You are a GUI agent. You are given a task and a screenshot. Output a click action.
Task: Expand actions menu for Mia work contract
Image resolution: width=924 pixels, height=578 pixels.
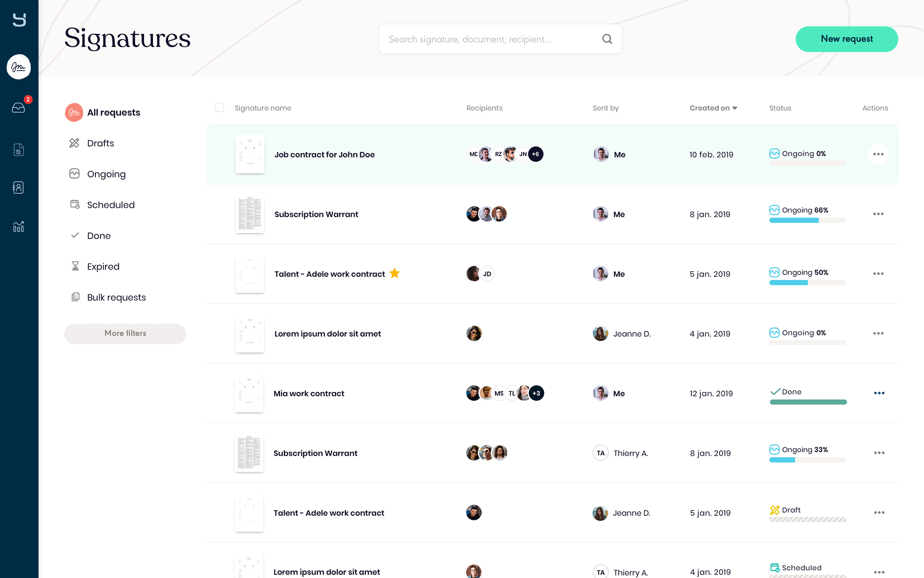click(879, 393)
